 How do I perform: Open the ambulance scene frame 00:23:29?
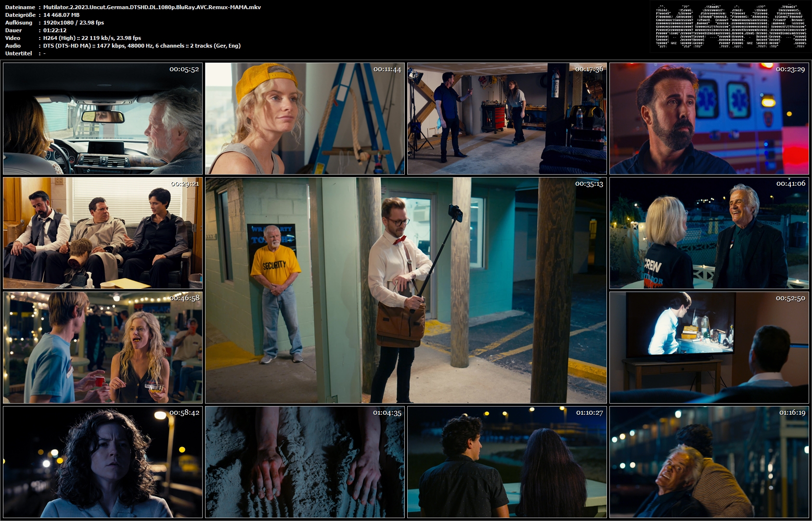(x=709, y=118)
